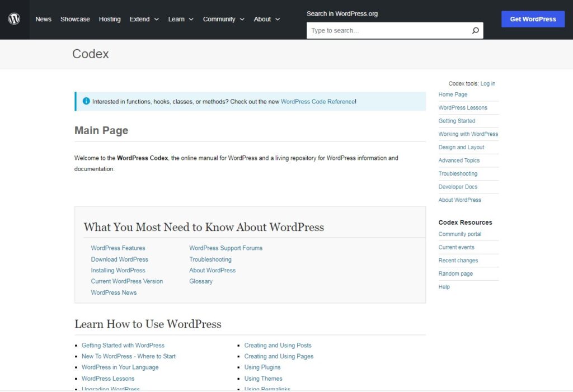Open Troubleshooting in the sidebar

coord(458,173)
